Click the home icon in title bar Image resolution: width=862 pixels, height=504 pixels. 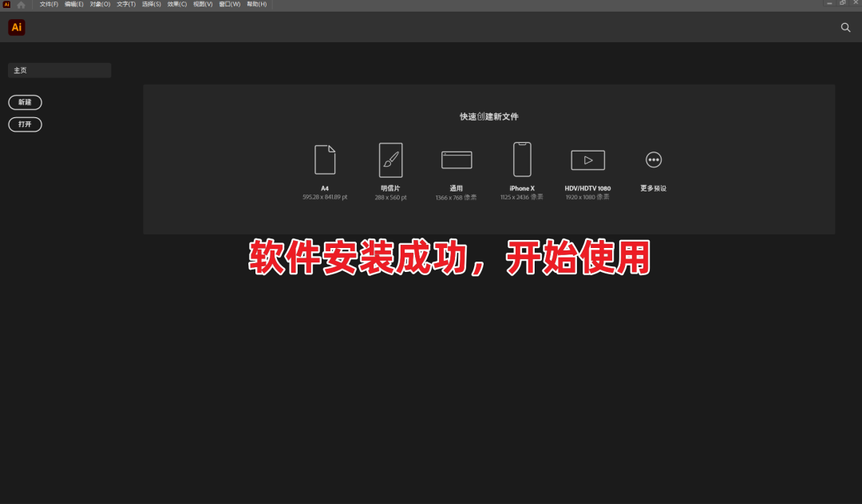click(x=21, y=5)
